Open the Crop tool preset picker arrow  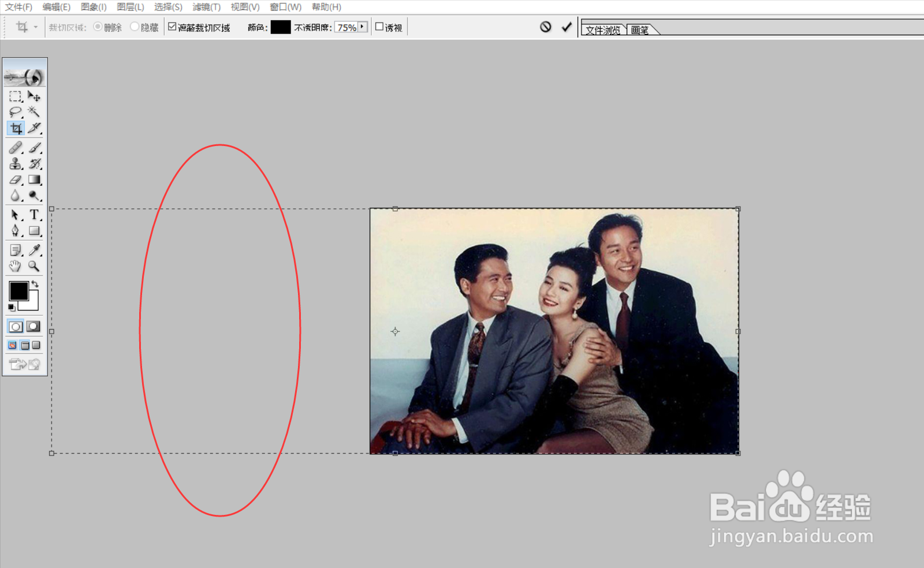pyautogui.click(x=35, y=27)
